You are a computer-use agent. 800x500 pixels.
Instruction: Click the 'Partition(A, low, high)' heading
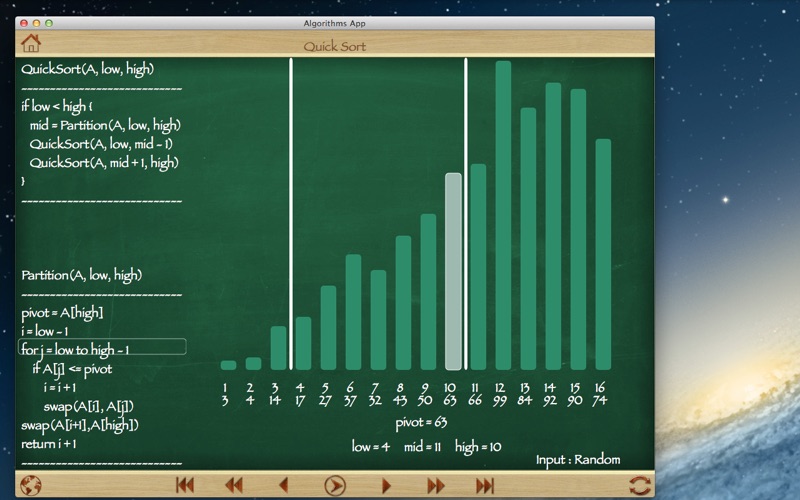coord(82,276)
